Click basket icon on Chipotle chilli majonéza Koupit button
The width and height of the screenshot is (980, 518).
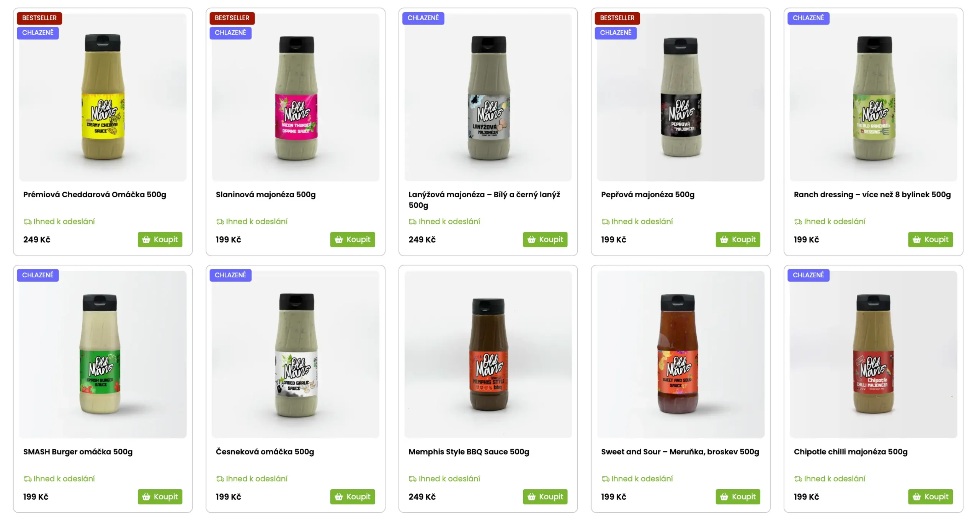(x=916, y=497)
